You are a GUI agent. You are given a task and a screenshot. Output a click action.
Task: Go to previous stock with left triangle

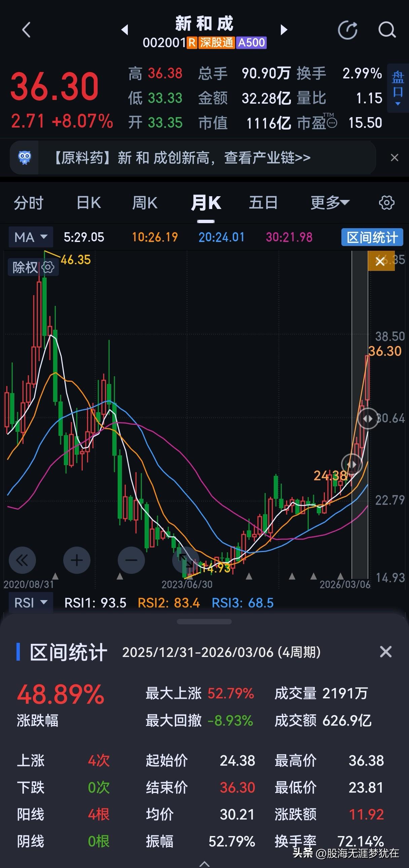[125, 30]
